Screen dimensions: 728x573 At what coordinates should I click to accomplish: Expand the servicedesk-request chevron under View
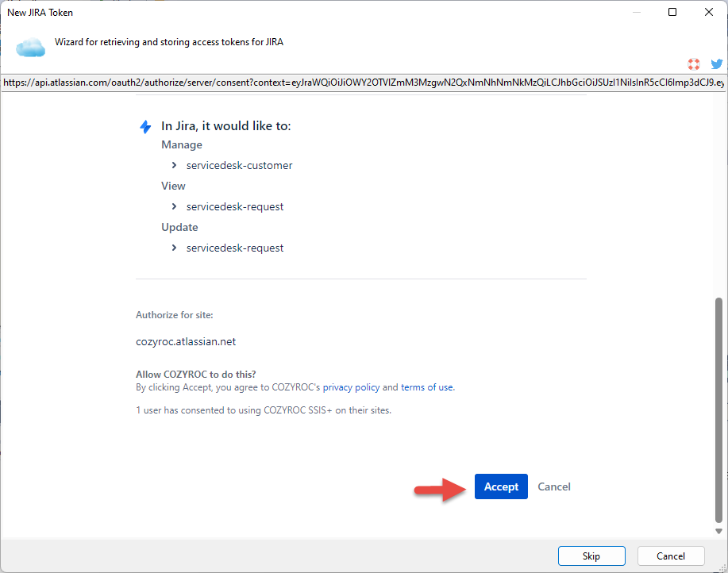click(x=174, y=206)
